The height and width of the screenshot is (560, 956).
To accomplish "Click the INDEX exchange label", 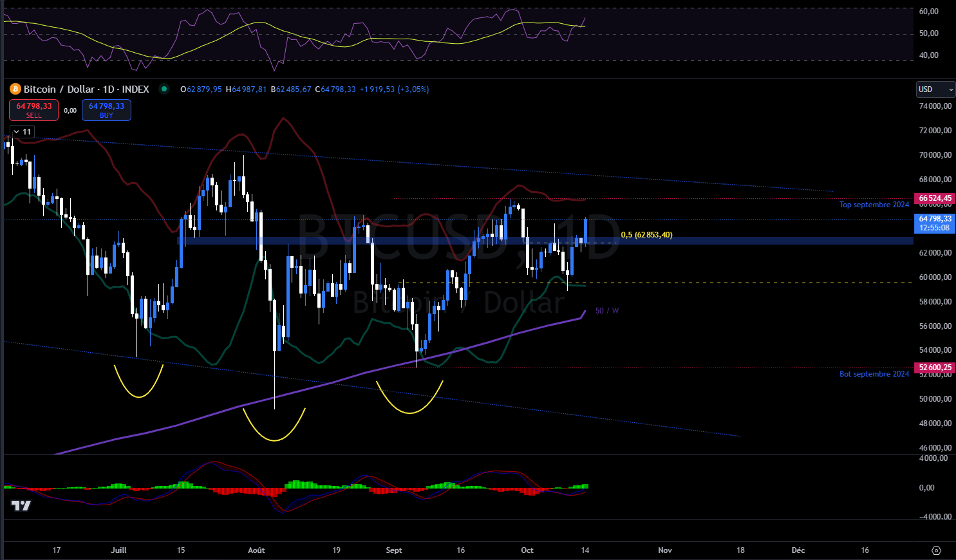I will click(136, 89).
